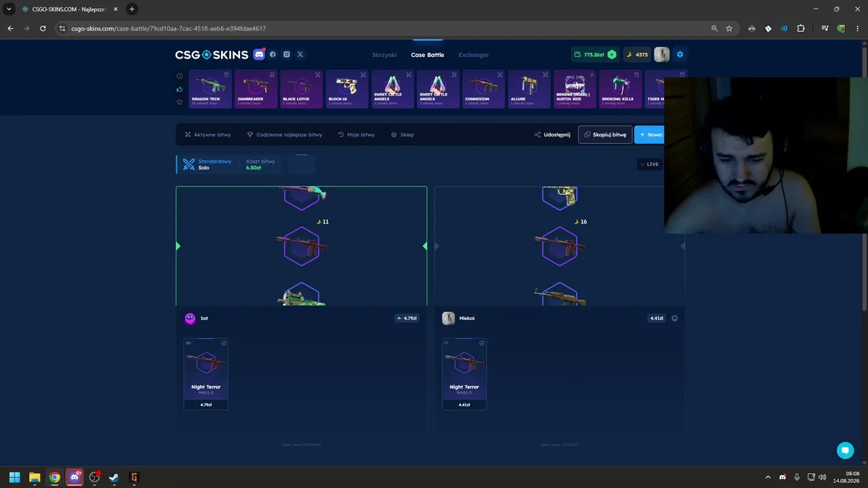Select the Black Lotus drop card
868x488 pixels.
coord(301,89)
